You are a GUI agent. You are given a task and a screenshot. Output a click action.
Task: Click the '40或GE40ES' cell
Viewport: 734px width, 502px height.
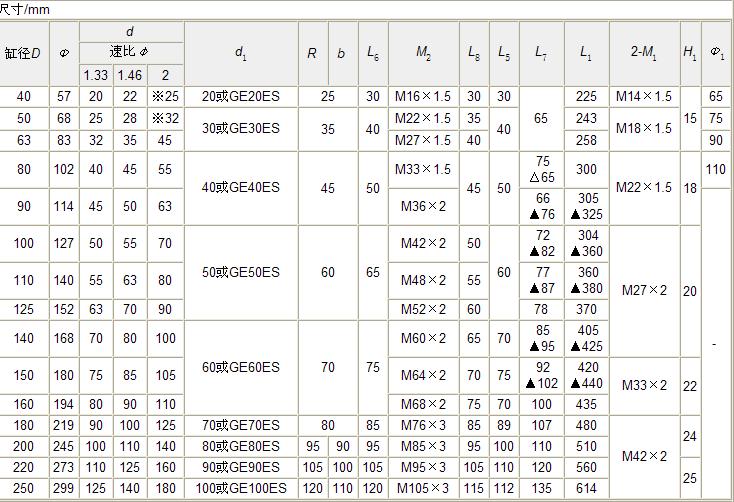tap(241, 188)
